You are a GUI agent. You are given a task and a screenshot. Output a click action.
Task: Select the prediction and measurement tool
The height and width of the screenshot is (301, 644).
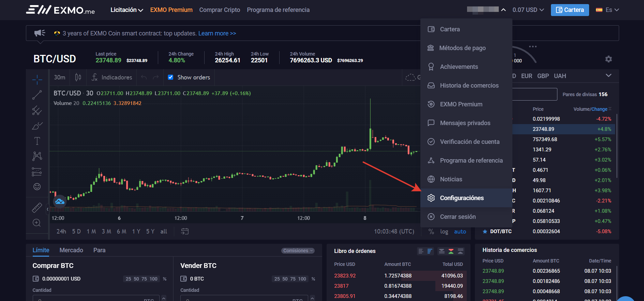click(37, 171)
